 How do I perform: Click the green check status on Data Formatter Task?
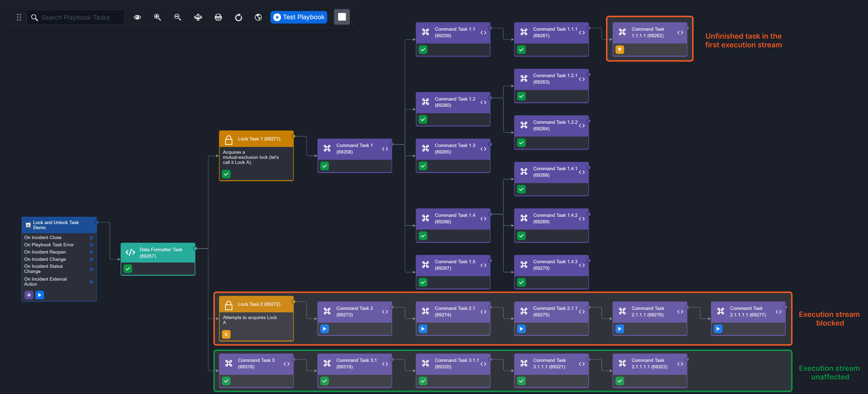point(128,269)
